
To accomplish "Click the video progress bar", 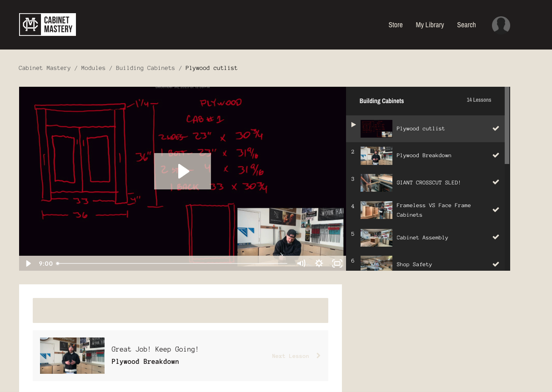I will click(173, 263).
